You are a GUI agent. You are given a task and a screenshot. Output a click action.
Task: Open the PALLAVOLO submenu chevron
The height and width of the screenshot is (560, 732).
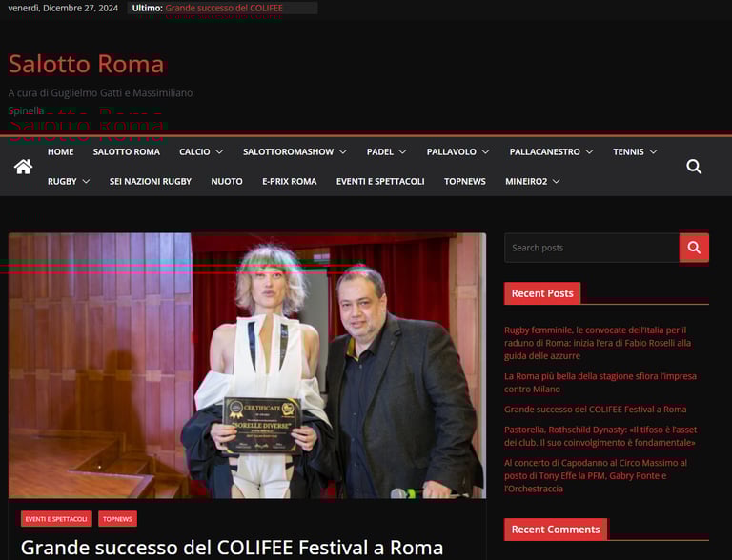pyautogui.click(x=485, y=152)
